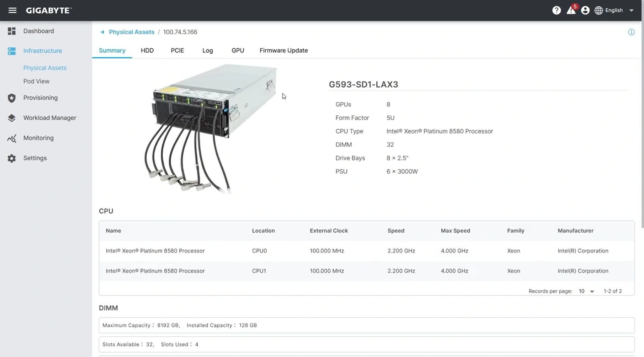Open the hamburger navigation menu
The height and width of the screenshot is (357, 644).
point(12,10)
